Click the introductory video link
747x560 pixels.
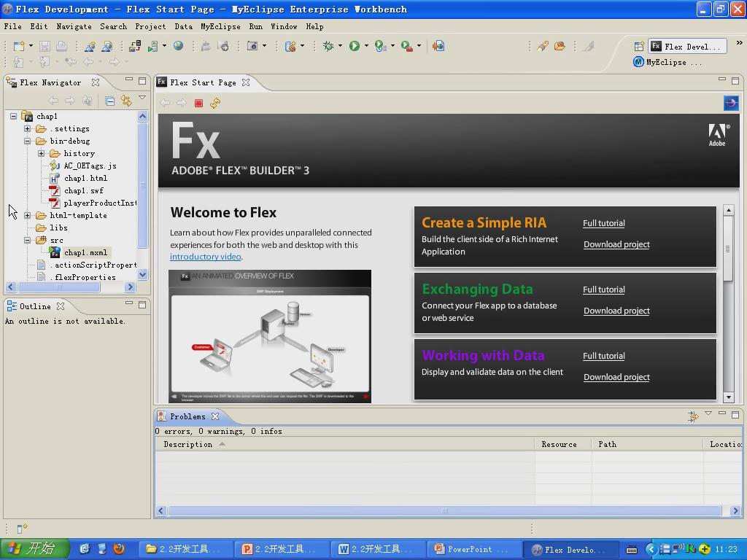(205, 257)
